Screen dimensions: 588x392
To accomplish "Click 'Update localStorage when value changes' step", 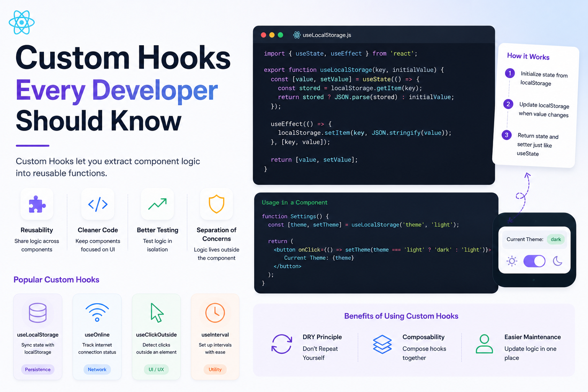I will point(544,110).
